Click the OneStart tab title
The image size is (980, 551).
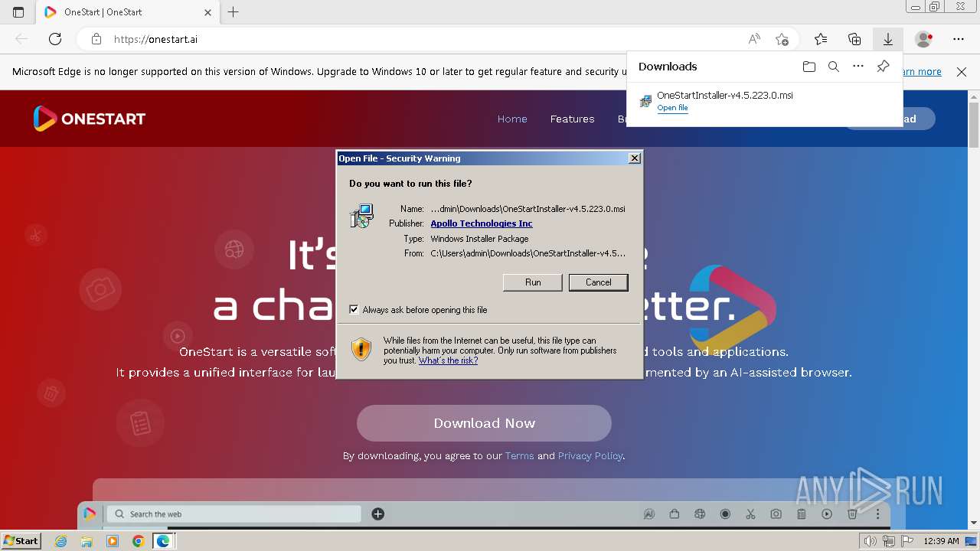tap(103, 12)
